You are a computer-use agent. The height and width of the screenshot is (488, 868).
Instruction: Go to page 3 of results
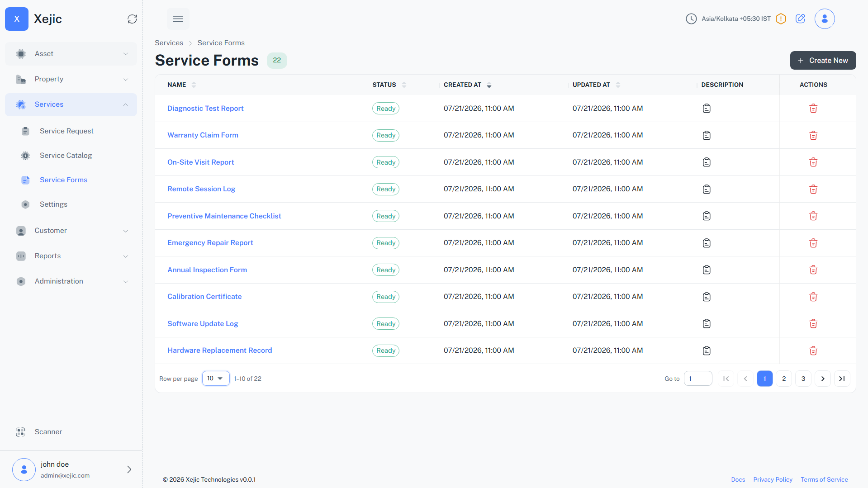(803, 379)
